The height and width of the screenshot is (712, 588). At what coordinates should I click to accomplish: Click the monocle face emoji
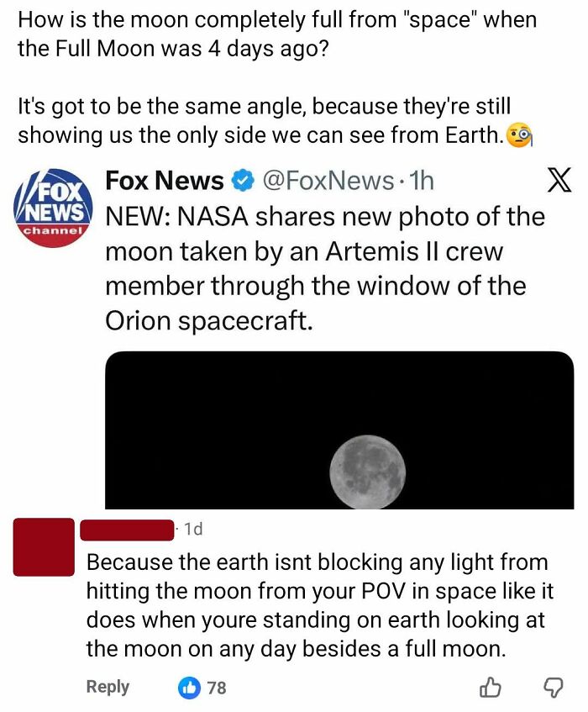tap(518, 135)
